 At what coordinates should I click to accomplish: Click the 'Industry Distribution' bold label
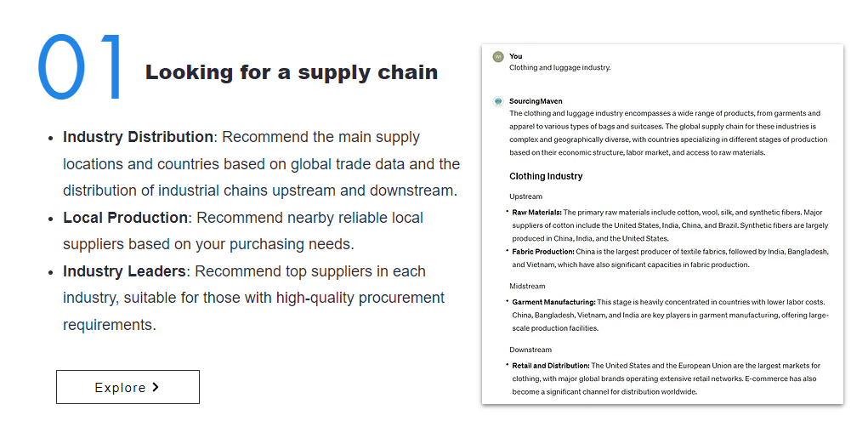pos(138,137)
